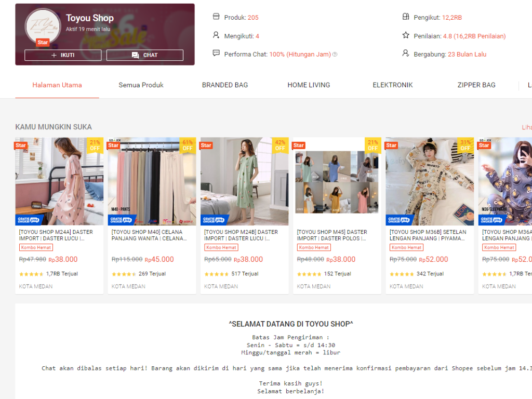Open the M40 celana panjang product image
The width and height of the screenshot is (532, 399).
click(152, 181)
